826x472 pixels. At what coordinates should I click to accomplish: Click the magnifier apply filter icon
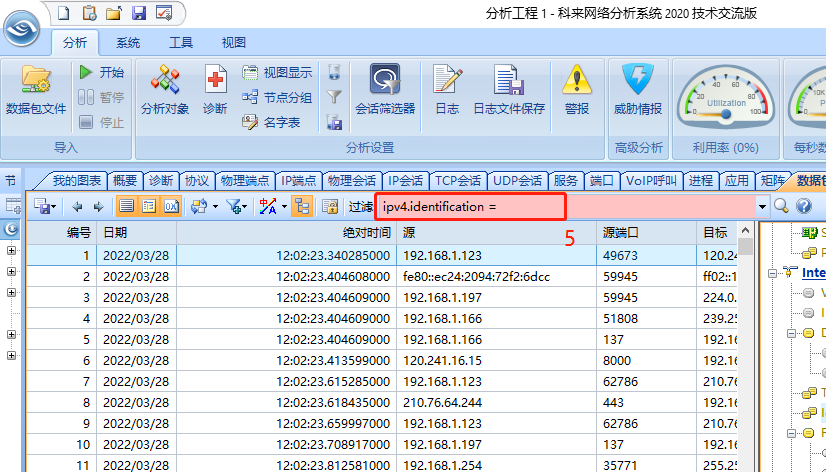pos(781,206)
